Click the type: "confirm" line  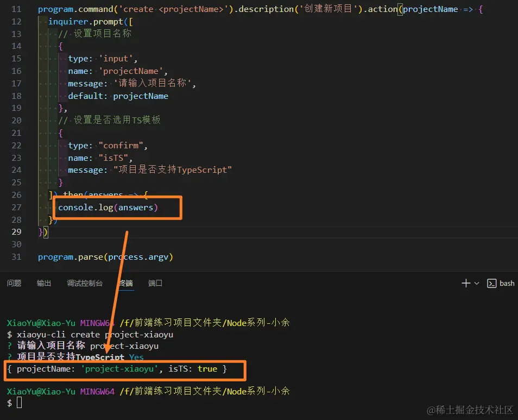108,146
